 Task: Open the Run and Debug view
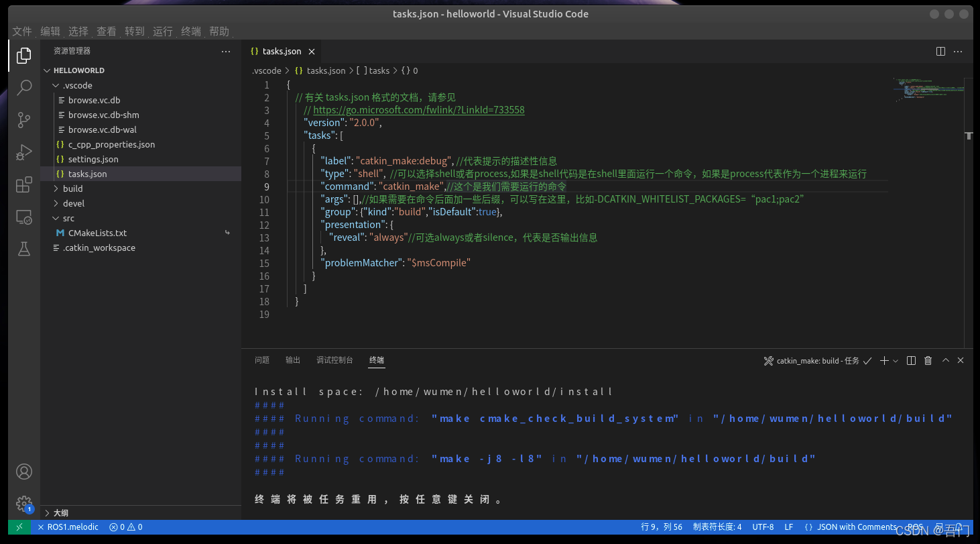tap(23, 152)
